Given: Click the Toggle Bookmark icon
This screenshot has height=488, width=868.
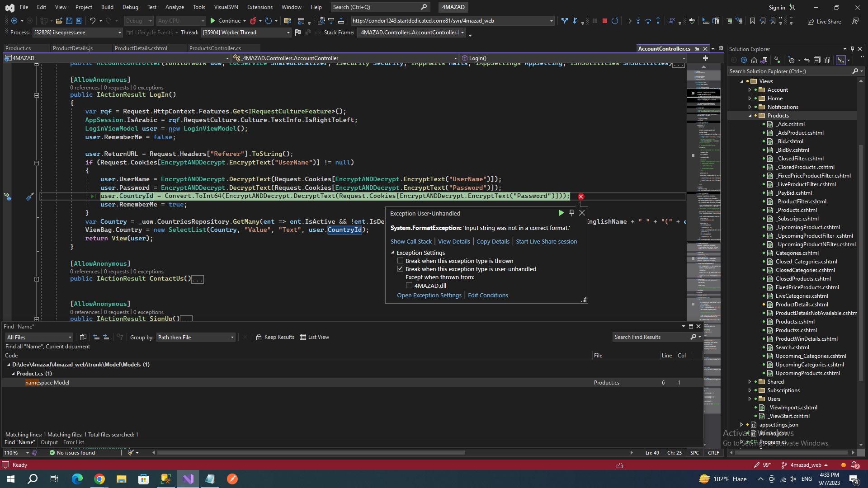Looking at the screenshot, I should coord(752,21).
